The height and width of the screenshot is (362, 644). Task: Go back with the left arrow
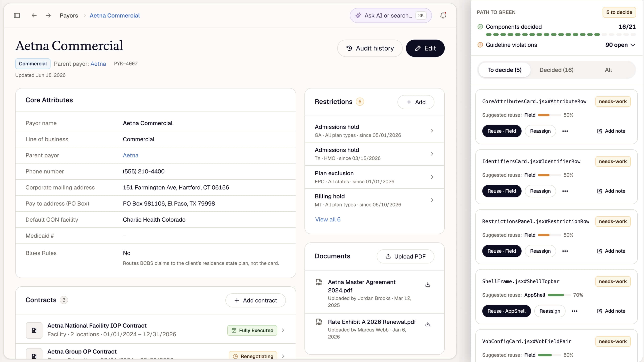(34, 15)
